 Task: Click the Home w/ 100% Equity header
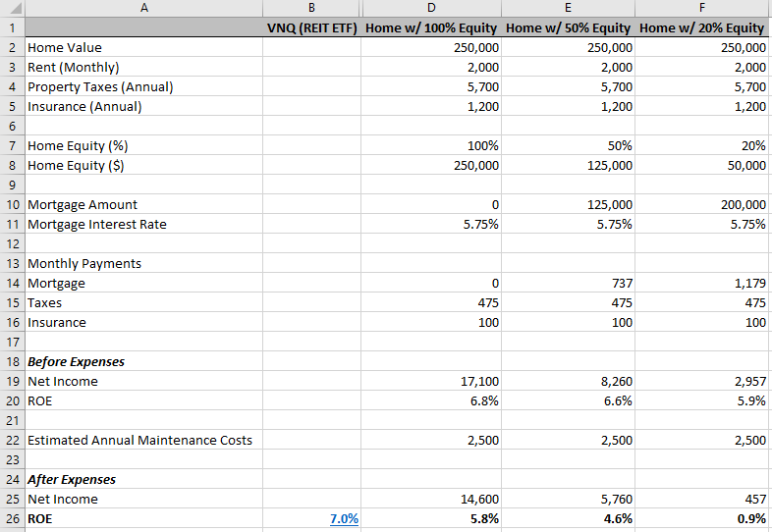tap(431, 27)
